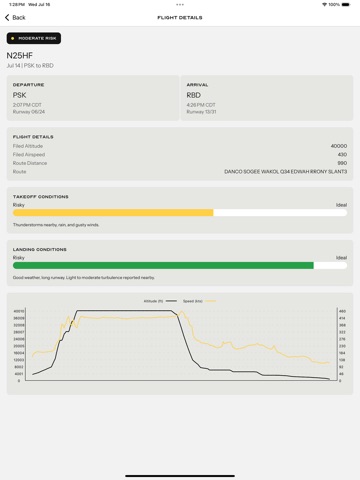
Task: Click Ideal label in Landing Conditions
Action: pos(341,258)
